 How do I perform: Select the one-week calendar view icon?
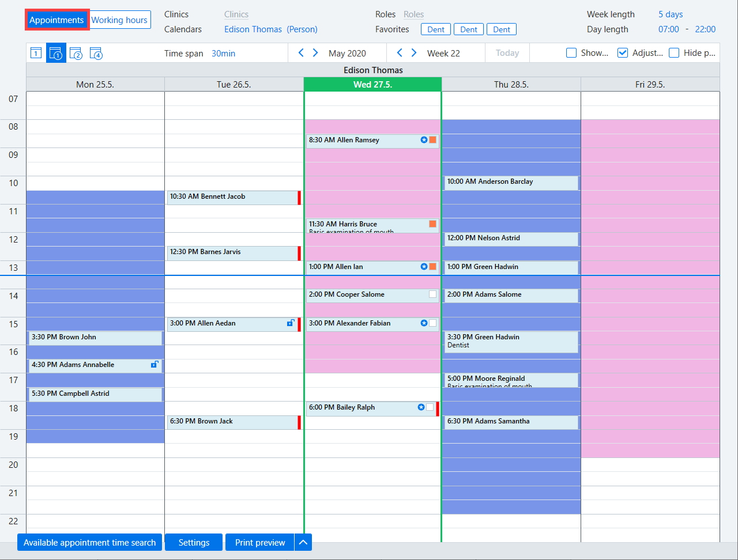56,53
